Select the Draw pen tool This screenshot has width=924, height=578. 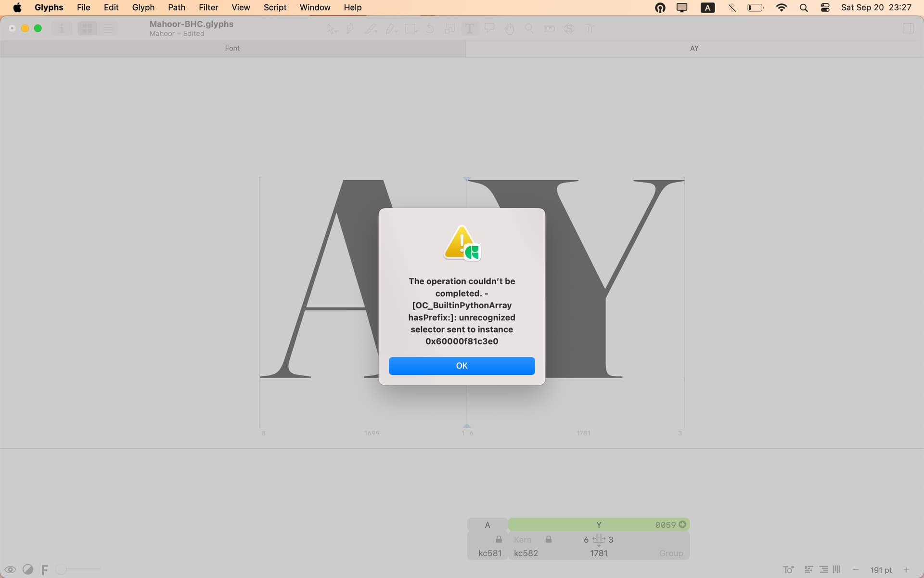[x=350, y=29]
